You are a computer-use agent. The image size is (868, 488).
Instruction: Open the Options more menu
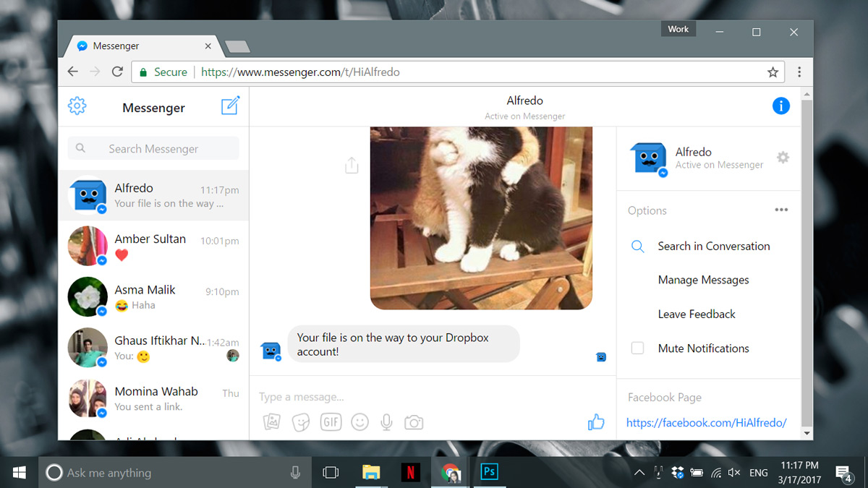point(781,210)
